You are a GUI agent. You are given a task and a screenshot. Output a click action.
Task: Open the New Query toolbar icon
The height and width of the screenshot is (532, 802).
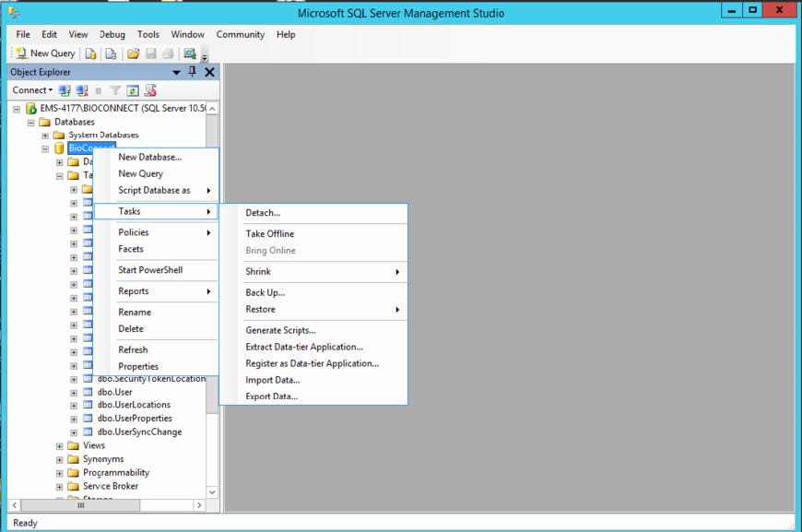click(43, 53)
